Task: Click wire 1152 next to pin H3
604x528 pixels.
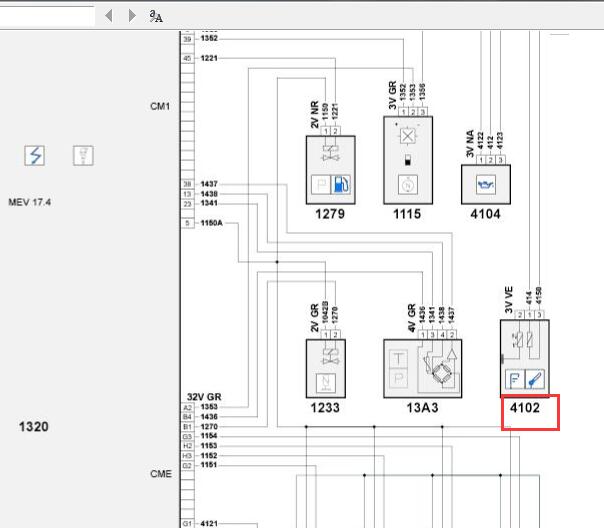Action: (209, 456)
